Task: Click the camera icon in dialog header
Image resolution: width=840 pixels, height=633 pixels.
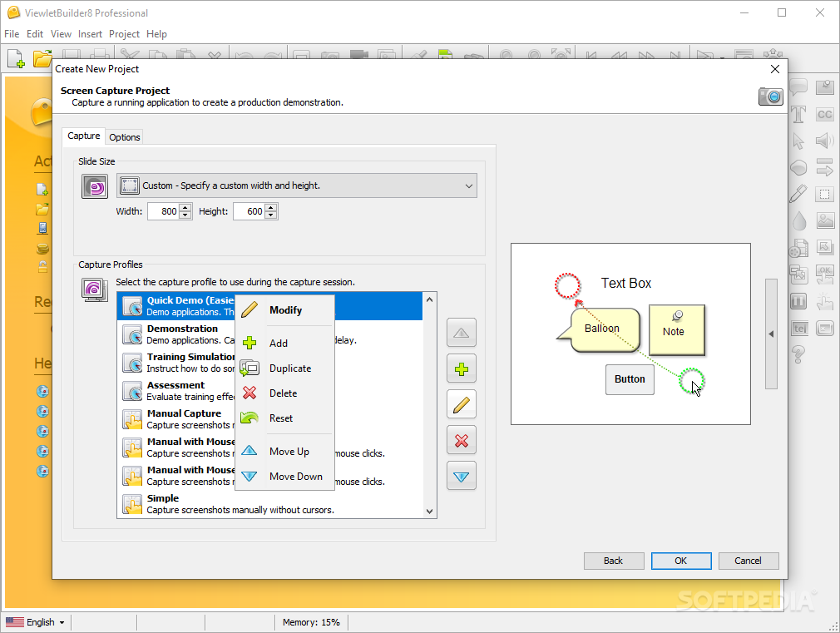Action: tap(771, 96)
